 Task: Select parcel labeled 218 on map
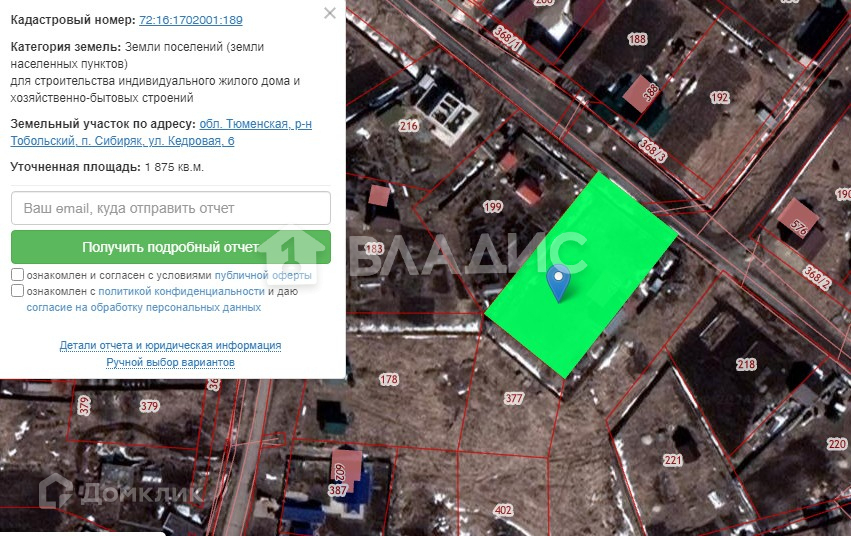coord(746,364)
